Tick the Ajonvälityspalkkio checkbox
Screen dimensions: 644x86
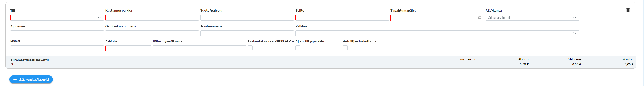pos(298,48)
